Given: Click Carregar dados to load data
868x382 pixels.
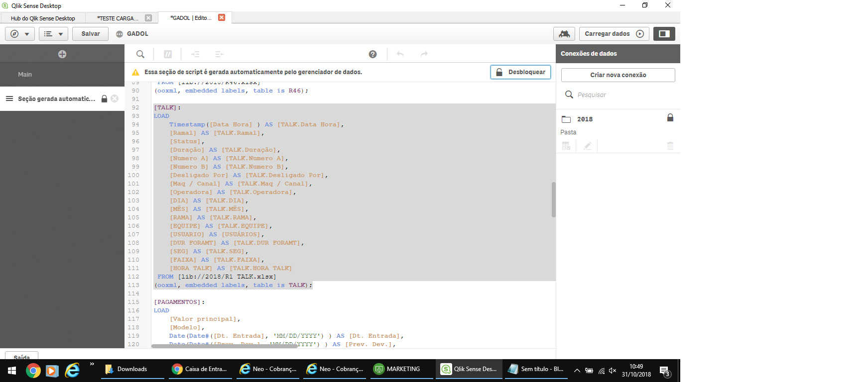Looking at the screenshot, I should tap(614, 34).
